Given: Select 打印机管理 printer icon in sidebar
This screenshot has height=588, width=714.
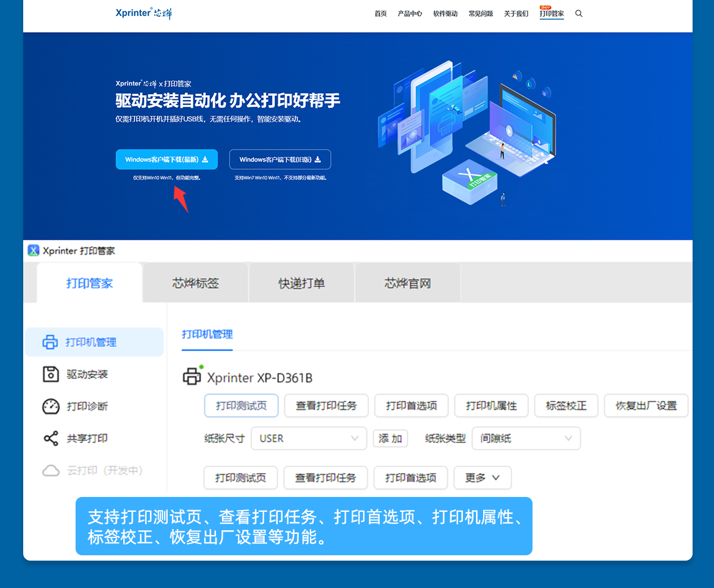Looking at the screenshot, I should pos(50,342).
